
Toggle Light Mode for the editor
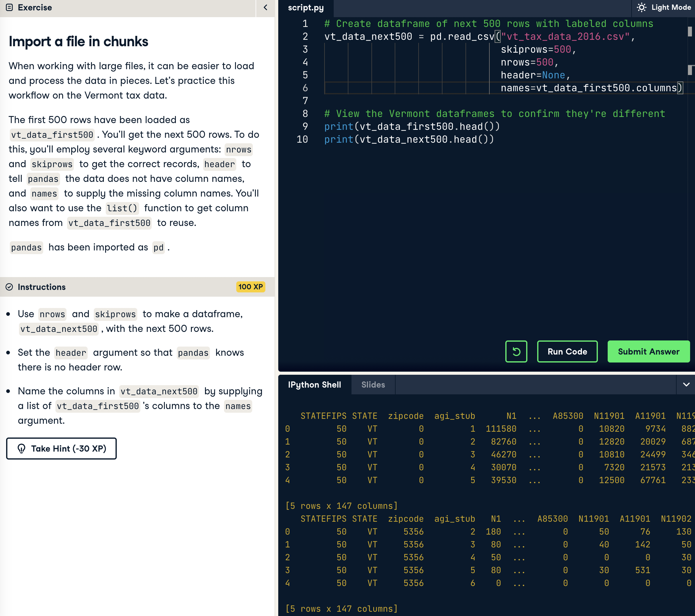click(x=670, y=7)
